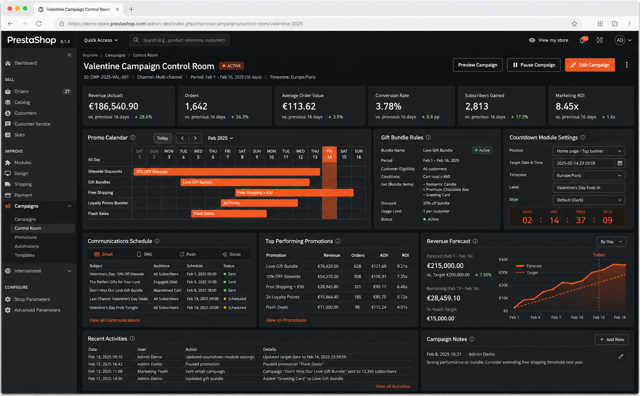The height and width of the screenshot is (396, 640).
Task: Click the Campaign Notes info icon
Action: click(472, 339)
